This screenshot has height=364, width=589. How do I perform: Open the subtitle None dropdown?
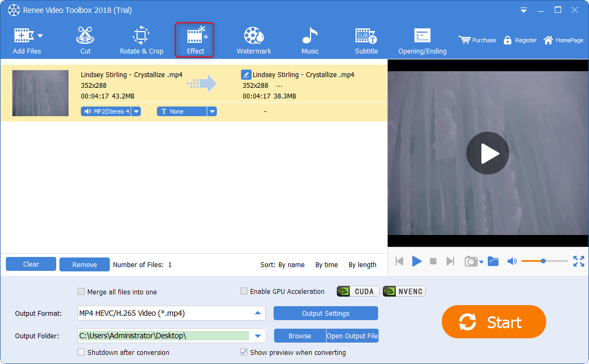[x=212, y=111]
